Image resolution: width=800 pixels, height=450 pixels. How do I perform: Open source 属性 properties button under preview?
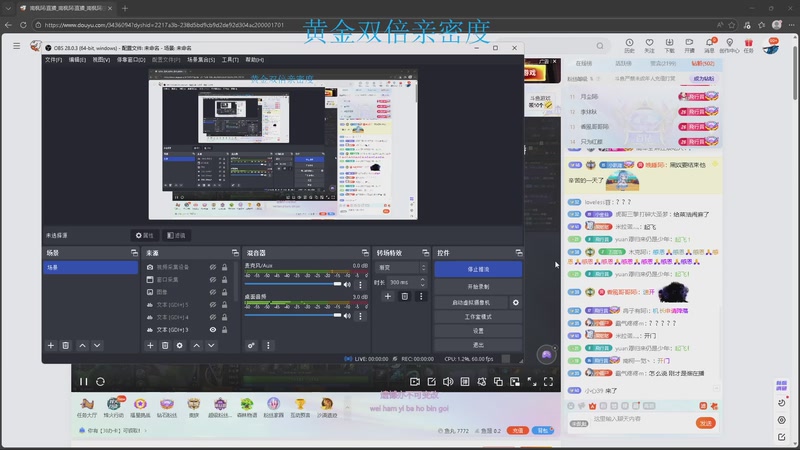[x=144, y=235]
